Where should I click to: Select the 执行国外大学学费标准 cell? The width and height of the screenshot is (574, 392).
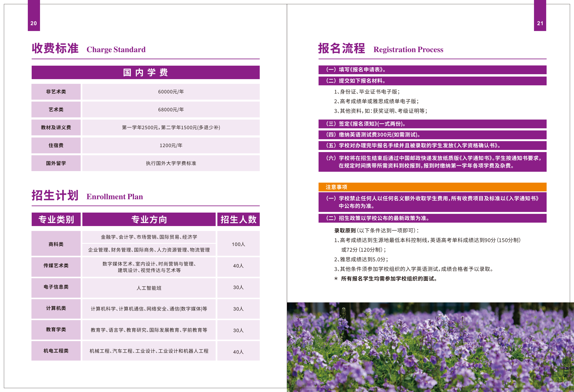coord(171,163)
